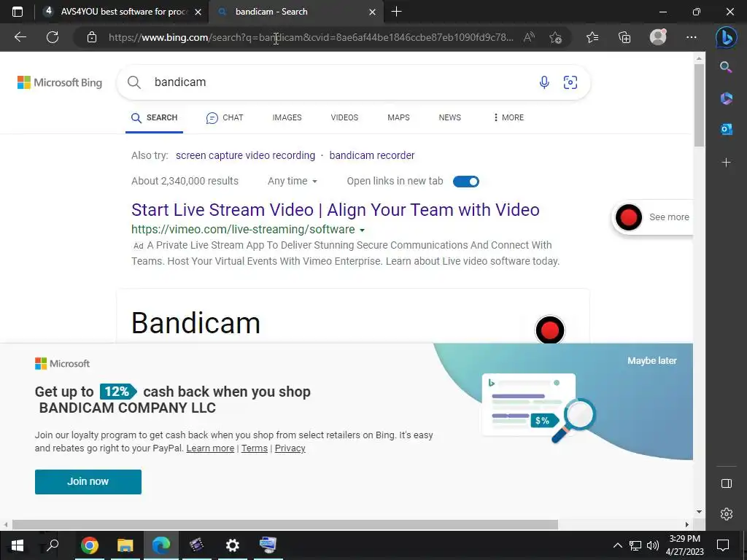Screen dimensions: 747x560
Task: Open the MORE search categories menu
Action: (508, 117)
